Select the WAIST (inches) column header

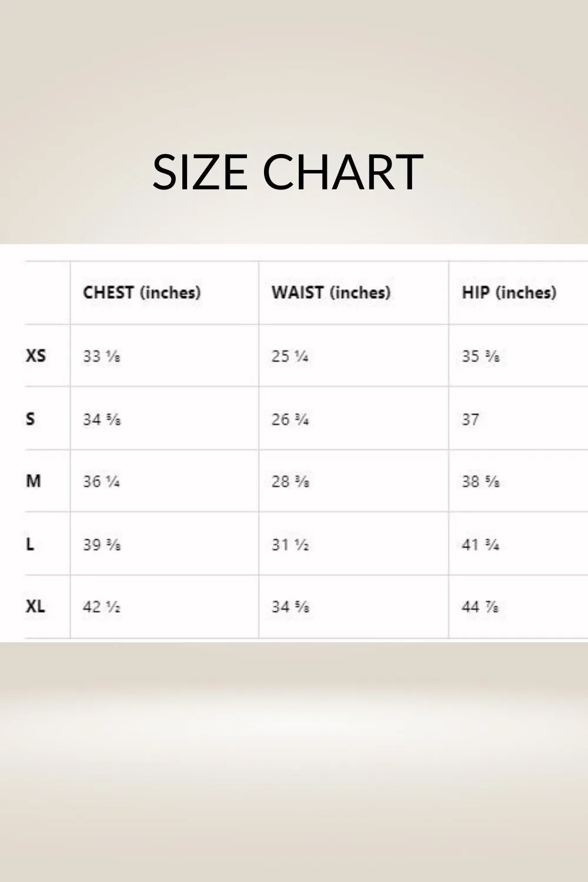tap(331, 292)
